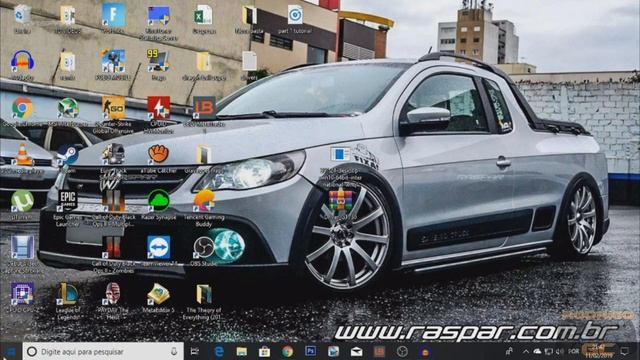
Task: Open the green globe shortcut beside Chrome
Action: (x=68, y=108)
